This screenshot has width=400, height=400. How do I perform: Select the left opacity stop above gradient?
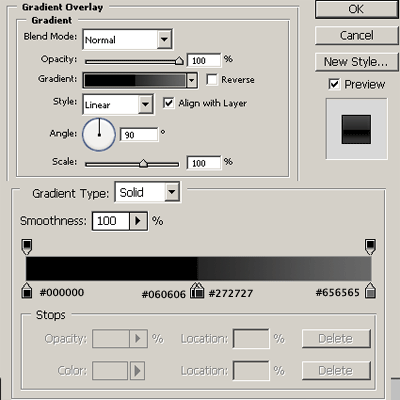27,247
